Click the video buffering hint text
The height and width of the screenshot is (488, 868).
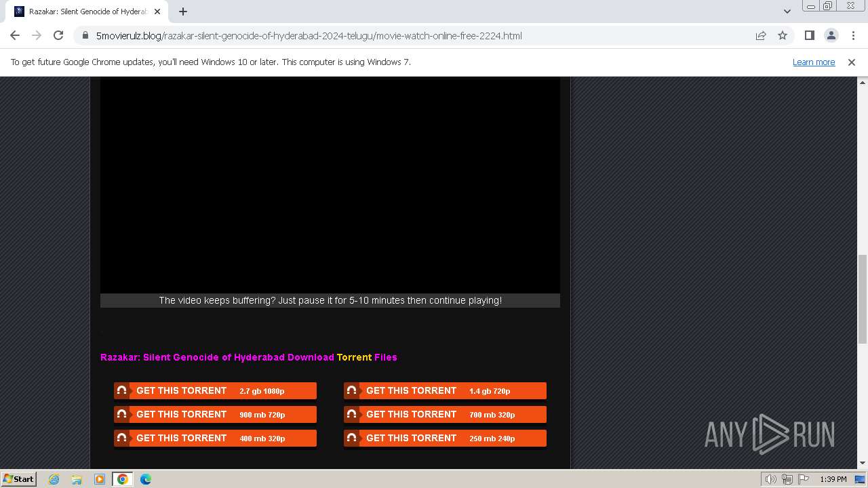pyautogui.click(x=330, y=300)
